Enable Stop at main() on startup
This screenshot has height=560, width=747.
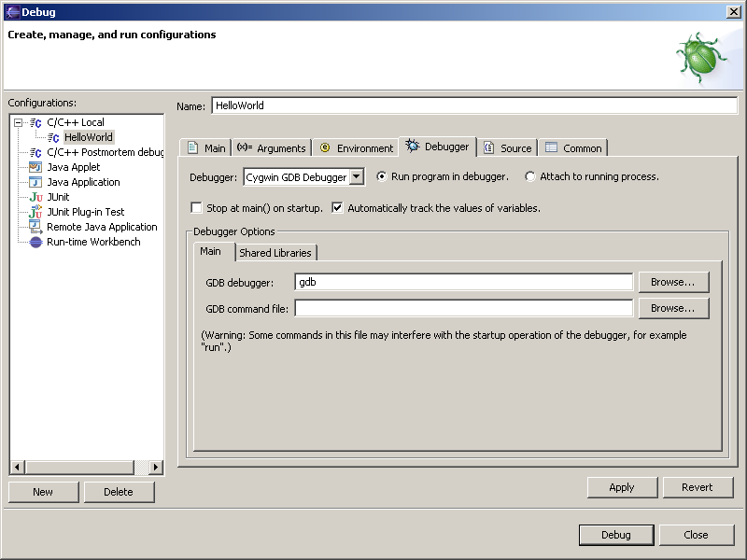click(x=196, y=208)
